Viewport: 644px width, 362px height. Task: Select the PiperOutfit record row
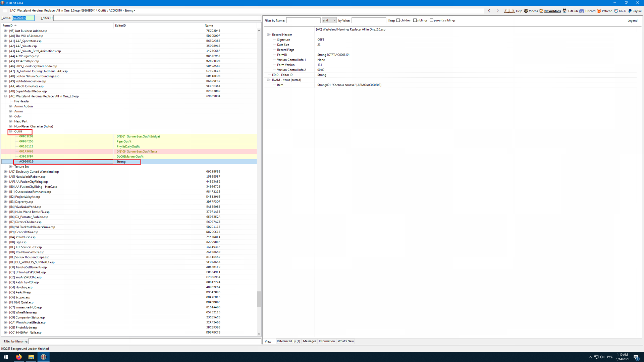click(x=124, y=141)
